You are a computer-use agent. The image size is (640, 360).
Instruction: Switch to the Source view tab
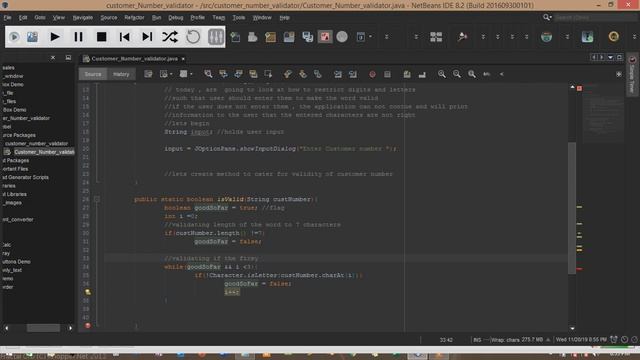[x=93, y=74]
